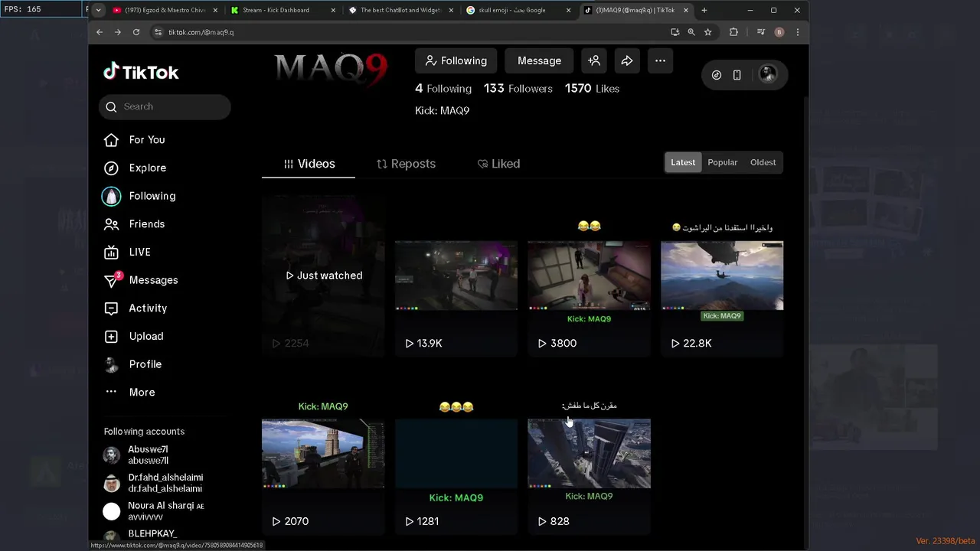Select the Latest sort option

[x=683, y=162]
